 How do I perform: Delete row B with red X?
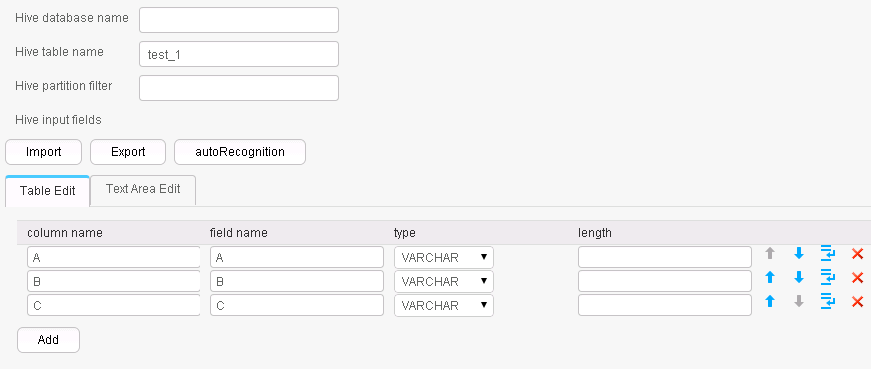click(857, 278)
